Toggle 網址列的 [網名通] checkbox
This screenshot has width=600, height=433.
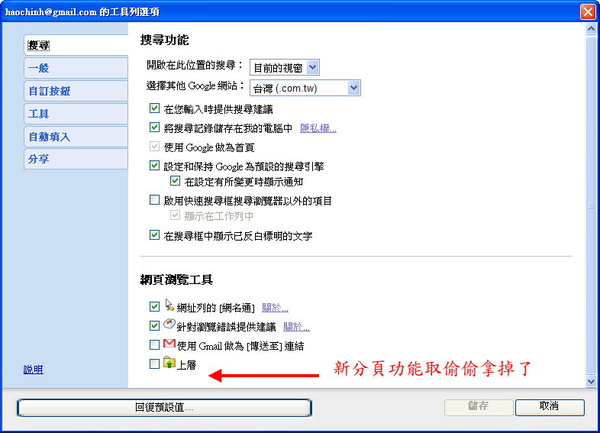click(x=154, y=306)
